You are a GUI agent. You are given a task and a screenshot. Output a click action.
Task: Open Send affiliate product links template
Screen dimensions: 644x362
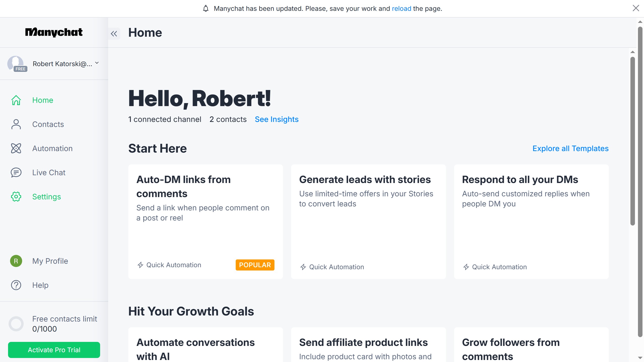point(368,345)
